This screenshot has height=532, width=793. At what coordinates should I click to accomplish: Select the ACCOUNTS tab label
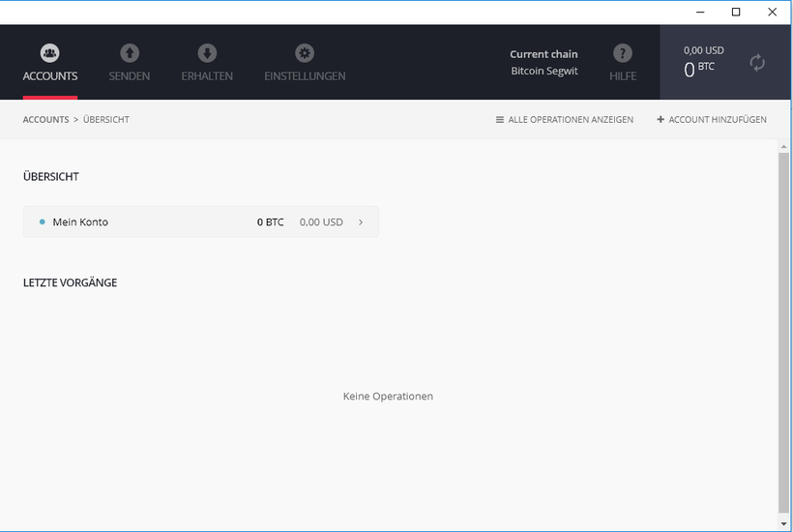[x=50, y=76]
